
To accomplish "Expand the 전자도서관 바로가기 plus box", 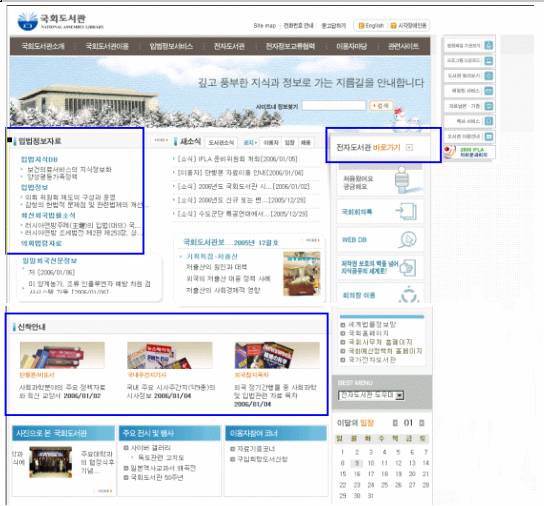I will [x=409, y=148].
